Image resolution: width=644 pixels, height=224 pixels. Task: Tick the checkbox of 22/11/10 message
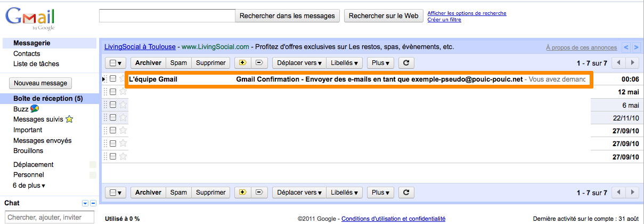(113, 117)
